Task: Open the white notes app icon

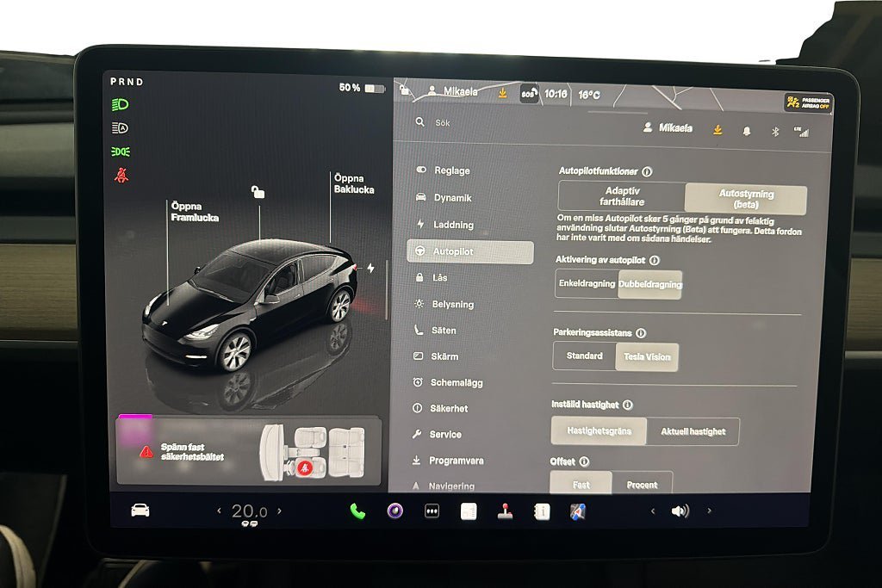Action: point(469,511)
